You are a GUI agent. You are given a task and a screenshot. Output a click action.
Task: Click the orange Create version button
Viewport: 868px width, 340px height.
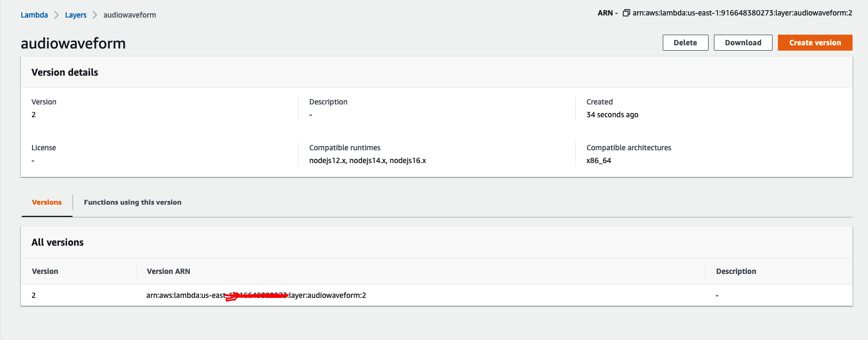815,43
